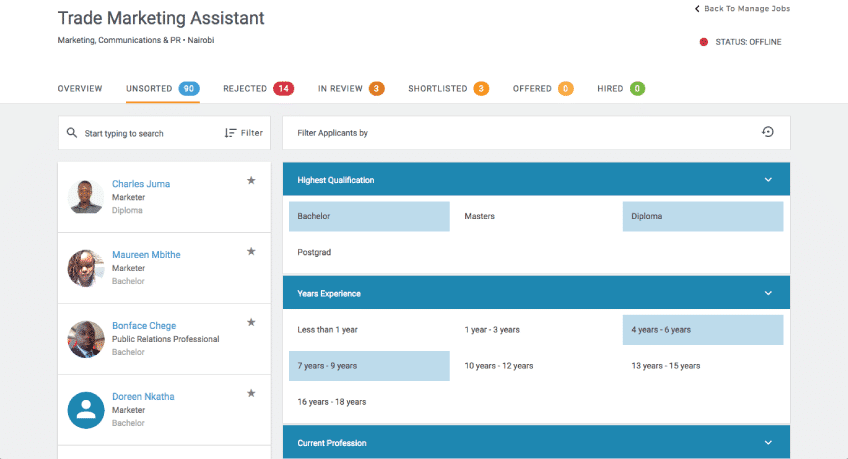Favorite Doreen Nkatha with the star icon
This screenshot has width=848, height=459.
coord(251,393)
